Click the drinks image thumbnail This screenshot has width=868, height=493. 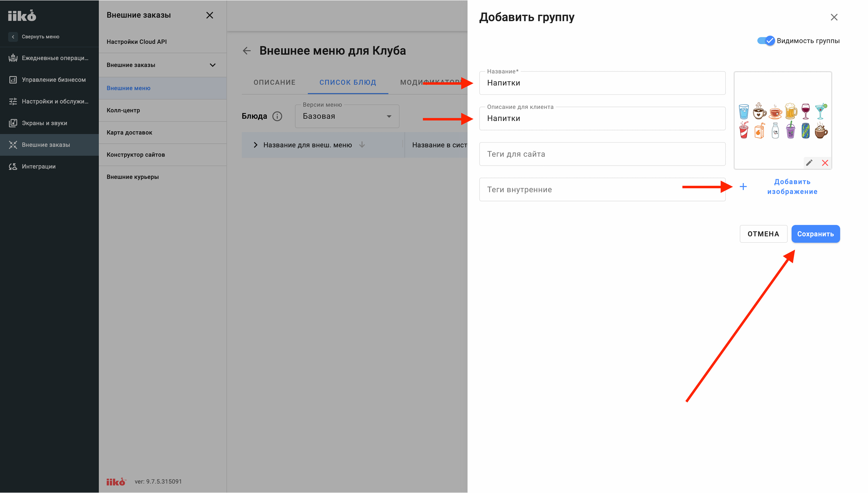pyautogui.click(x=783, y=121)
